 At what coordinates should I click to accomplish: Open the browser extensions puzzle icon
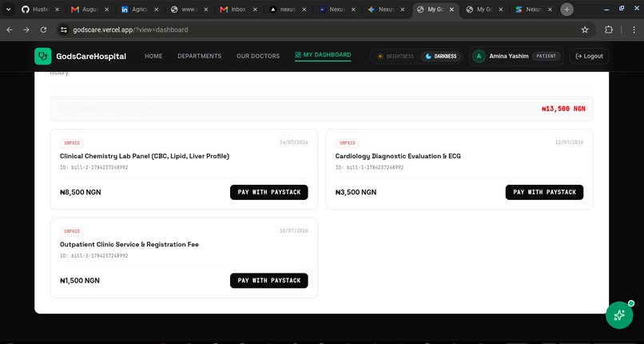click(x=609, y=30)
